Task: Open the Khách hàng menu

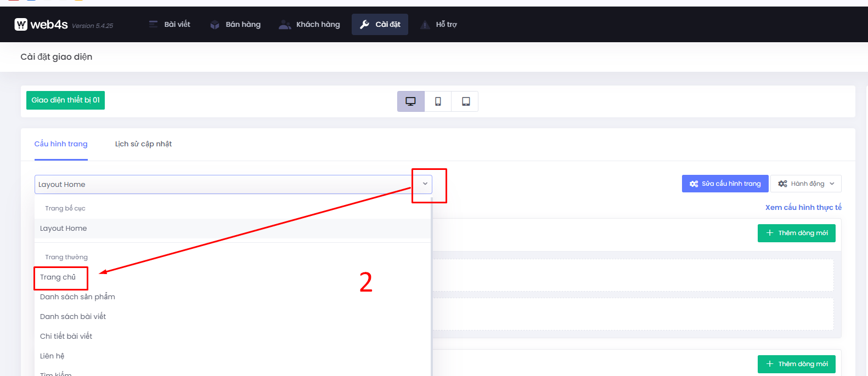Action: (x=309, y=25)
